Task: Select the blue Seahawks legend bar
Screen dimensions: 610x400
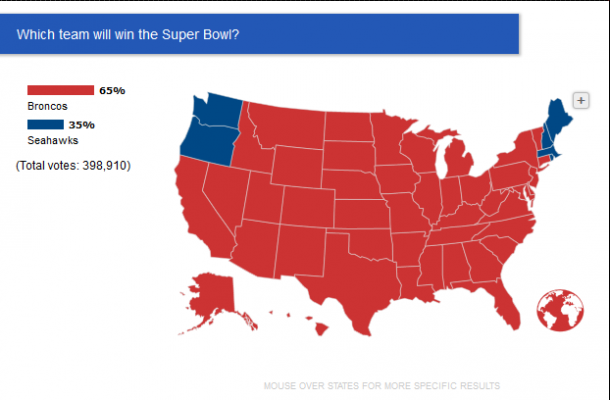Action: [45, 125]
